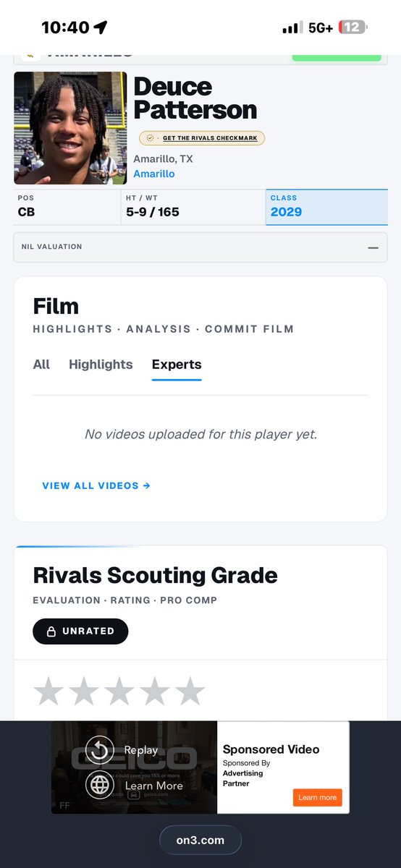Click Get the Rivals Checkmark button
The height and width of the screenshot is (868, 401).
[x=202, y=138]
